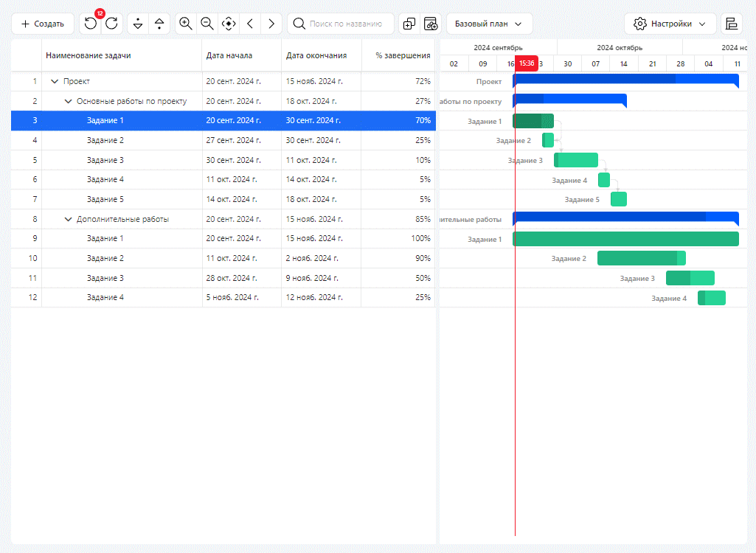The height and width of the screenshot is (553, 756).
Task: Click the search magnifier icon
Action: (299, 24)
